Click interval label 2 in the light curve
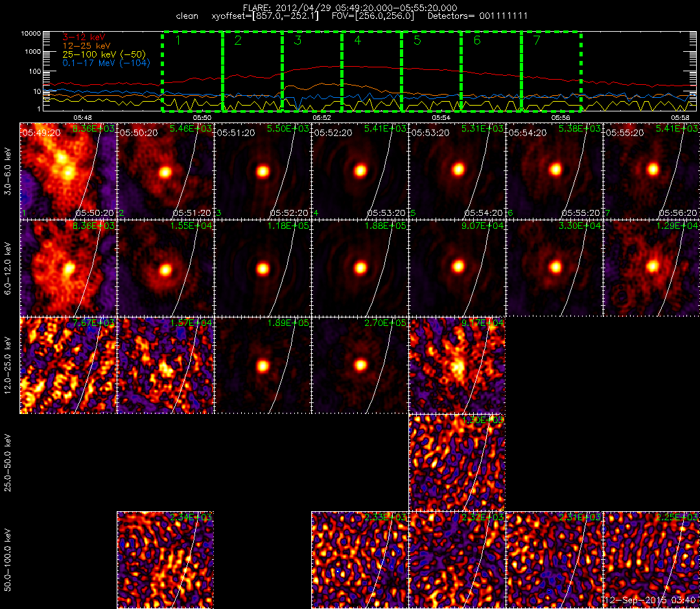Screen dimensions: 700x609 click(238, 40)
